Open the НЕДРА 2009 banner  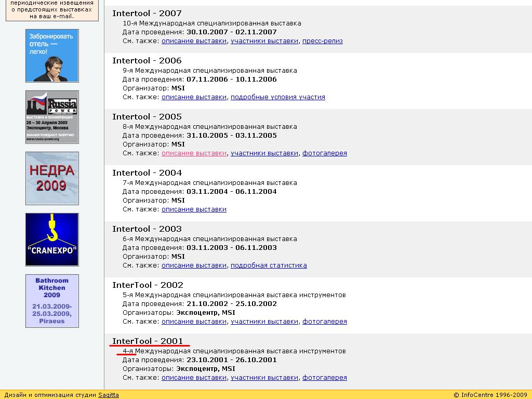point(52,179)
